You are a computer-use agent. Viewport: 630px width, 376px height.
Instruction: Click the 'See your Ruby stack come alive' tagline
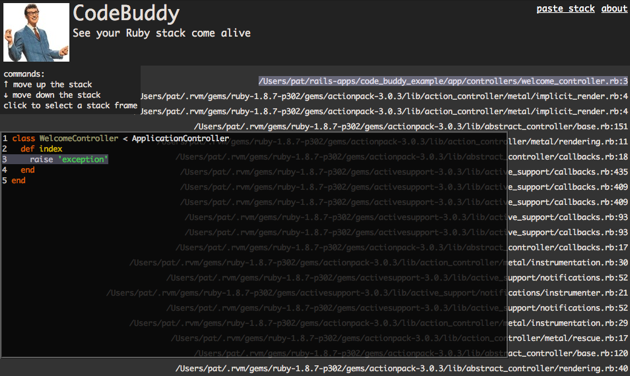pos(162,33)
